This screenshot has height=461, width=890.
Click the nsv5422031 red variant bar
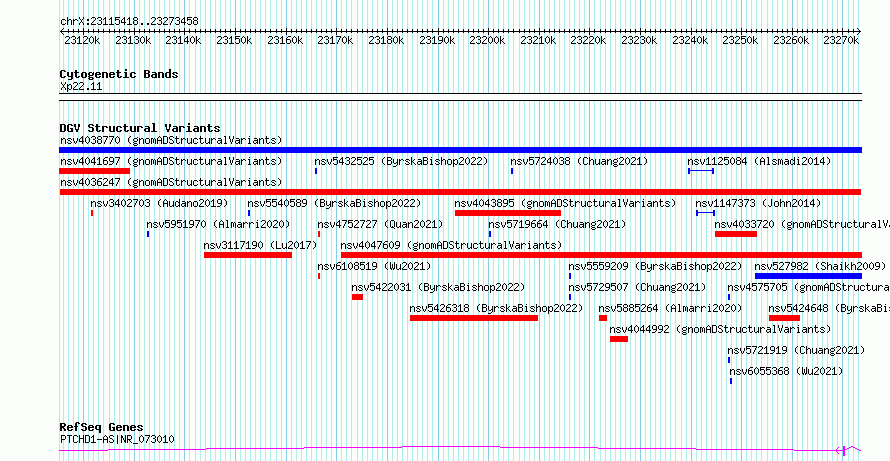[357, 297]
